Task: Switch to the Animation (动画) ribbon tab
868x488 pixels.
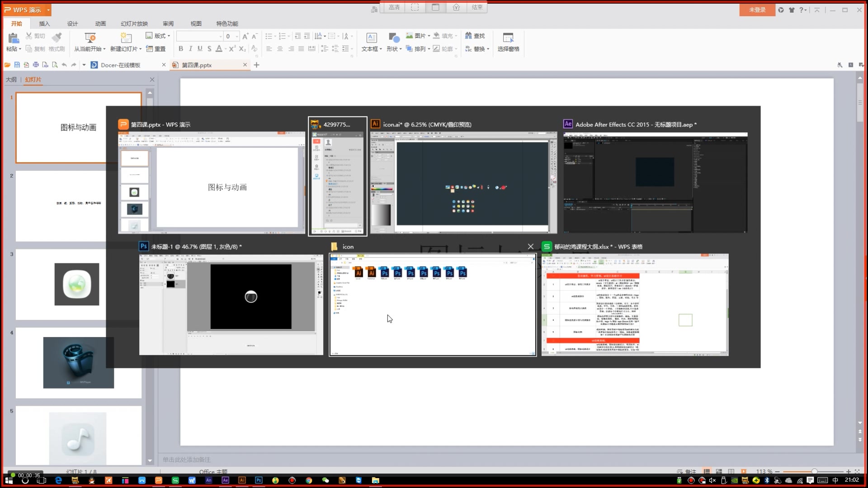Action: 100,23
